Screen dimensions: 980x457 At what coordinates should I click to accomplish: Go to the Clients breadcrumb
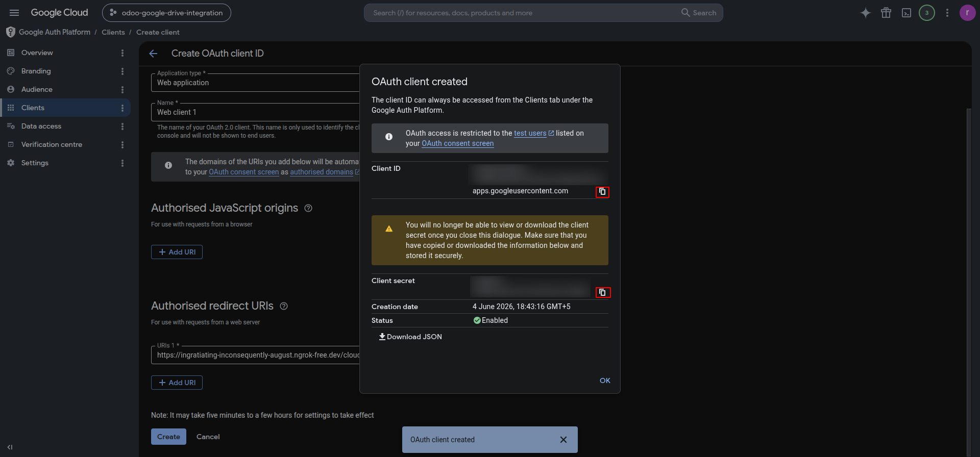113,32
